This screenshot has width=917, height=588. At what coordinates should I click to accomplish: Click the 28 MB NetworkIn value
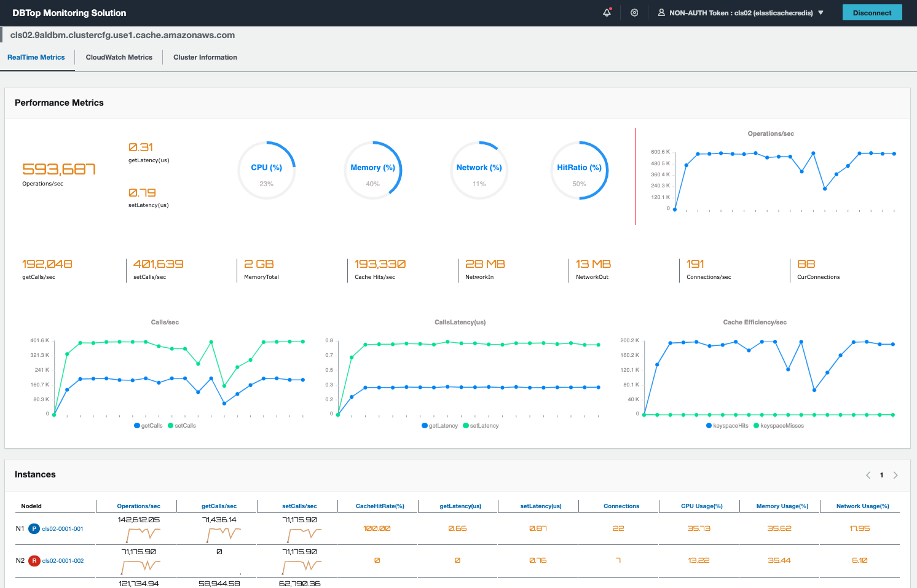pyautogui.click(x=485, y=264)
